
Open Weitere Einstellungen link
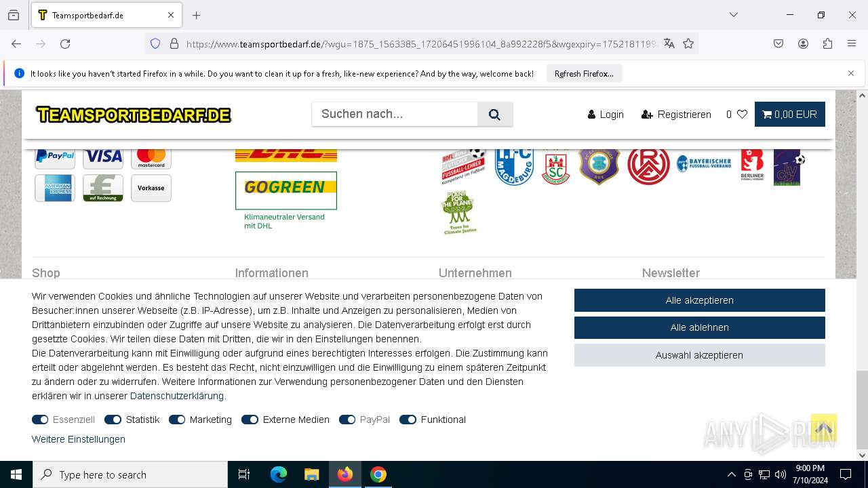coord(79,439)
